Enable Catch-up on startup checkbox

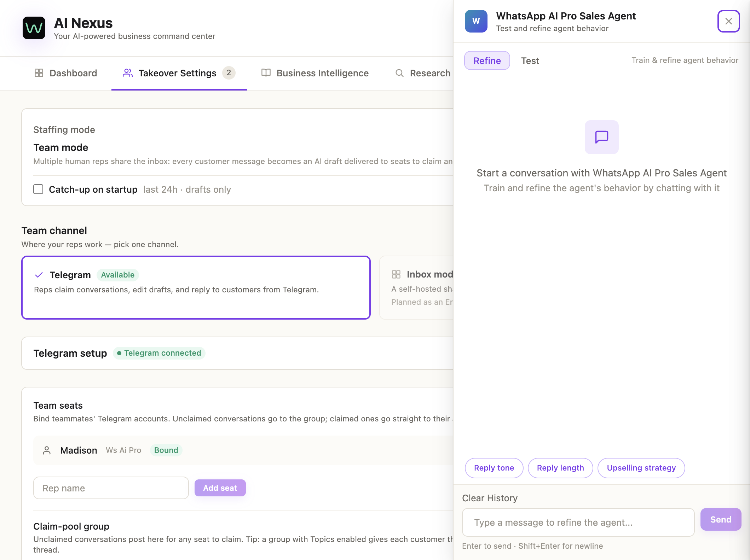38,189
